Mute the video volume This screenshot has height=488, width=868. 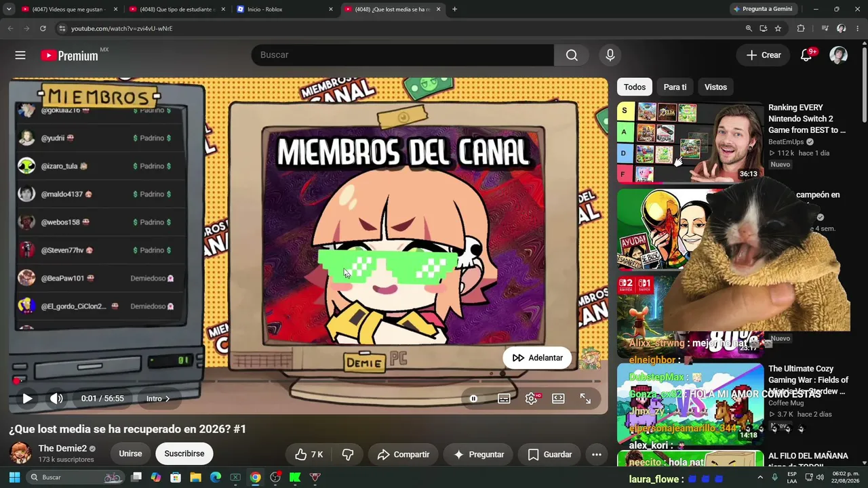click(x=56, y=399)
